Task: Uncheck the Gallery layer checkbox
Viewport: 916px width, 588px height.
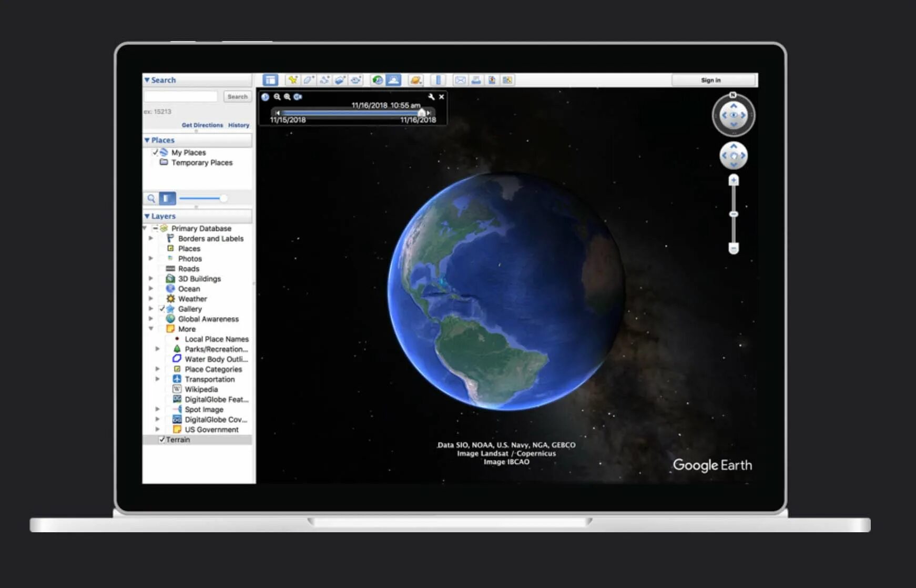Action: tap(162, 309)
